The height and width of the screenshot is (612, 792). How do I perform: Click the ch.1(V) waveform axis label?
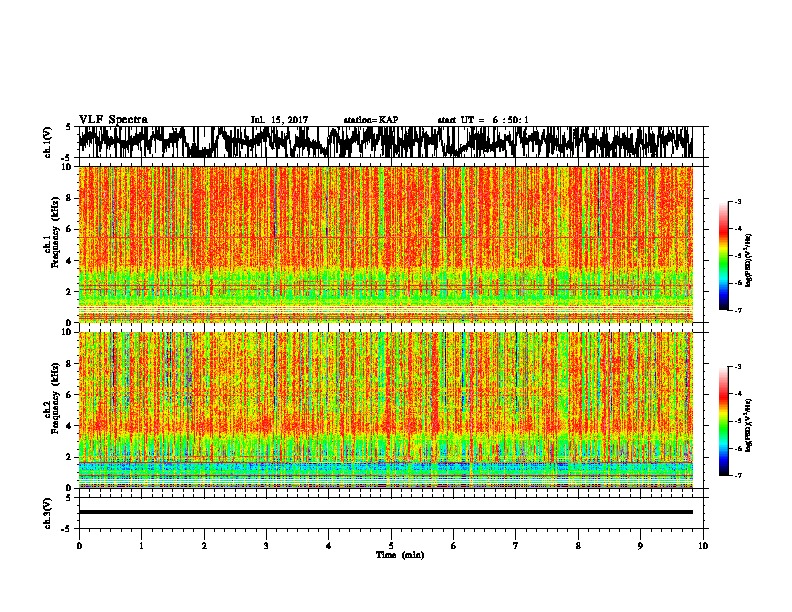[x=47, y=142]
